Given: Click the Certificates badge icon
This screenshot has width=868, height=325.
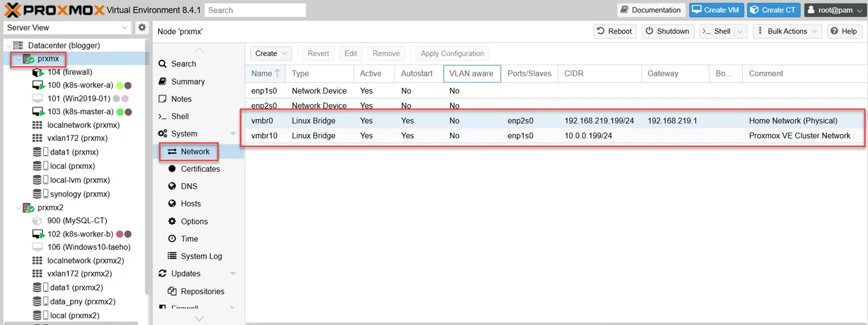Looking at the screenshot, I should coord(172,169).
